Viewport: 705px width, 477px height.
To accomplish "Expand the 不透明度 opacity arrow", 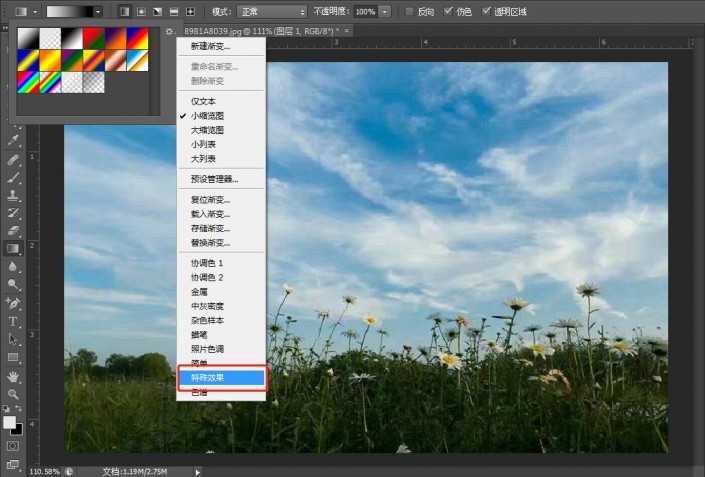I will (384, 11).
